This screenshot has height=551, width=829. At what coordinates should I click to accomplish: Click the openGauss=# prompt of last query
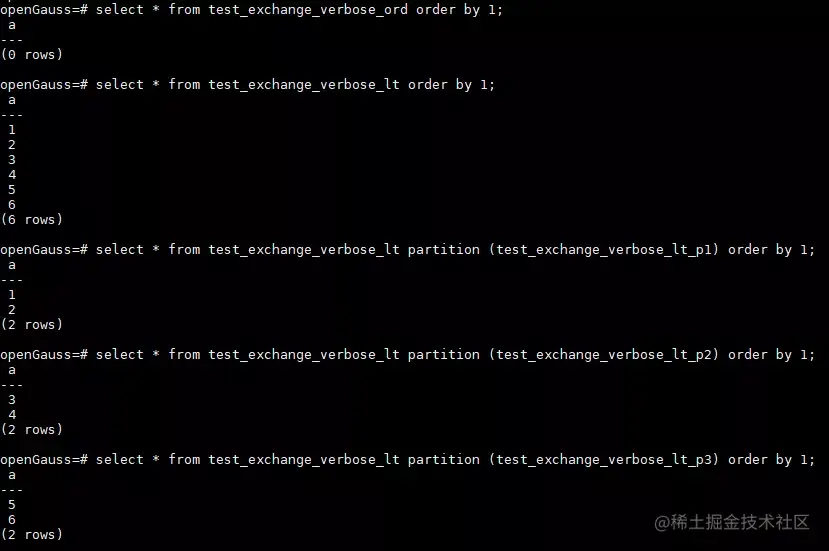(x=44, y=460)
